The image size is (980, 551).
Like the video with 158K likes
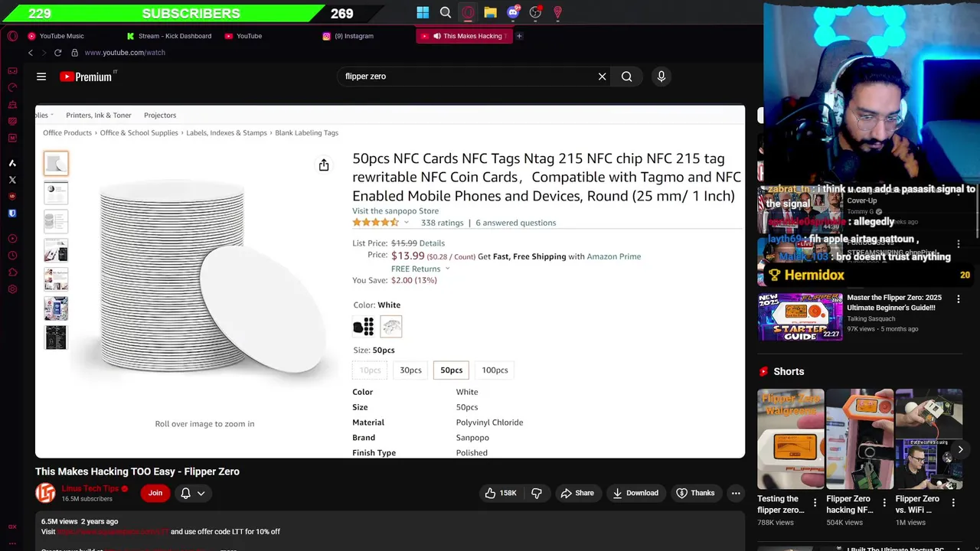click(x=500, y=493)
